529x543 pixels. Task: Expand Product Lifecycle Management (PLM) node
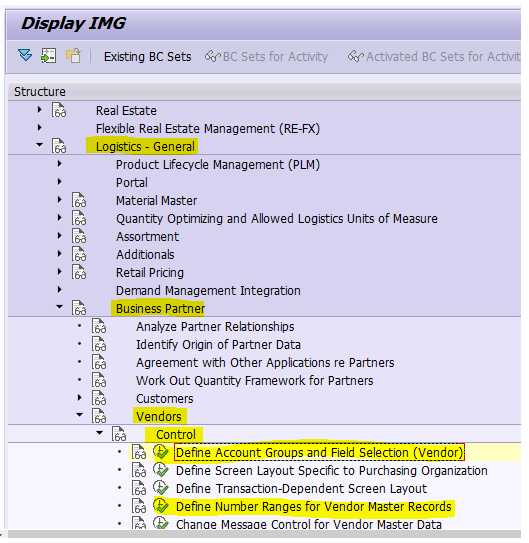(x=60, y=163)
